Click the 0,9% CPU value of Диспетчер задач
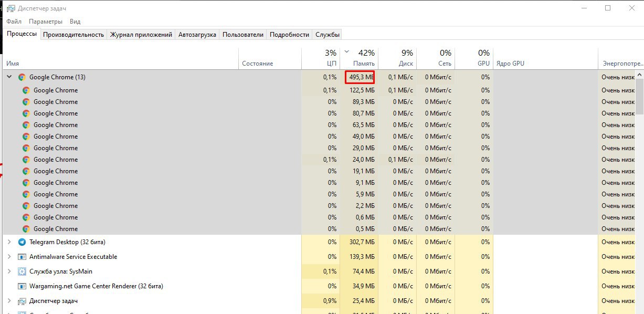644x314 pixels. click(x=329, y=301)
